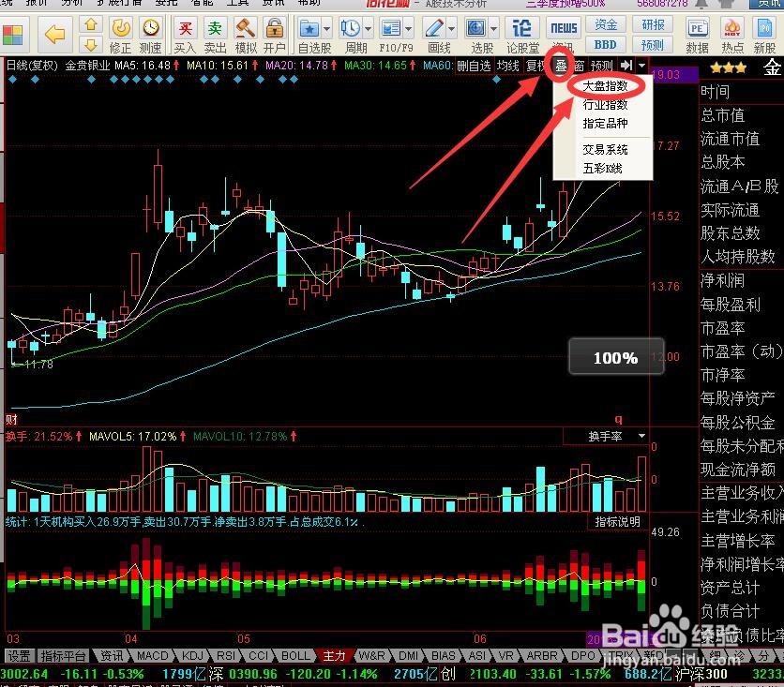Expand the 画线 dropdown arrow
The image size is (784, 687).
pos(451,28)
